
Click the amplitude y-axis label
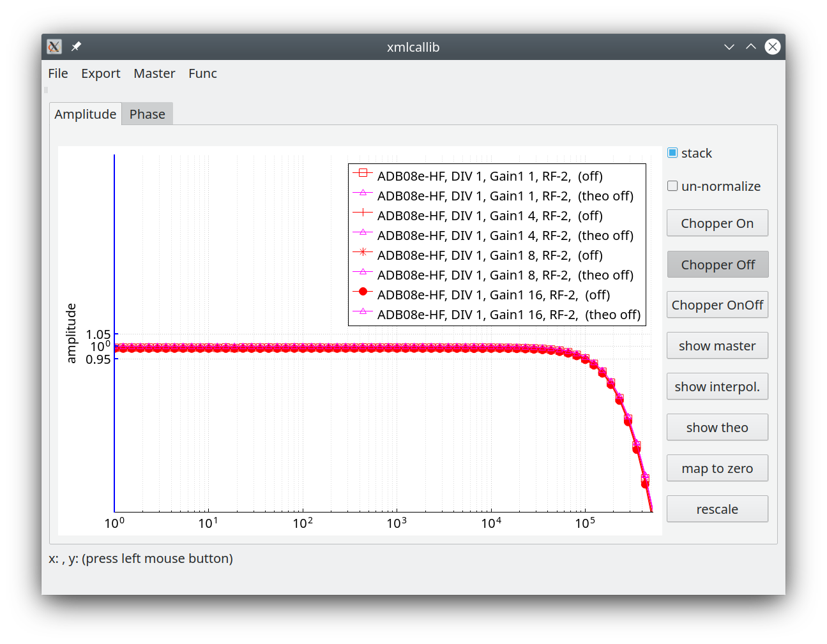71,333
